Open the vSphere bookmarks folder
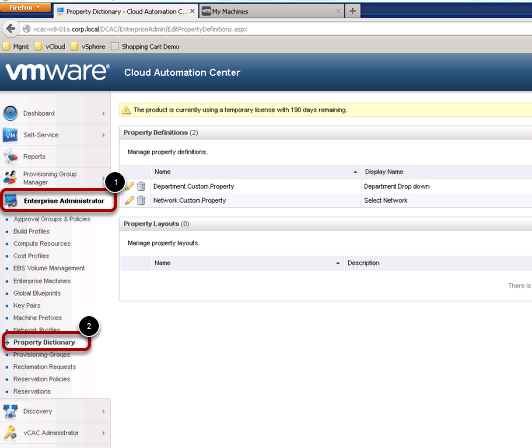Image resolution: width=532 pixels, height=448 pixels. pyautogui.click(x=88, y=46)
